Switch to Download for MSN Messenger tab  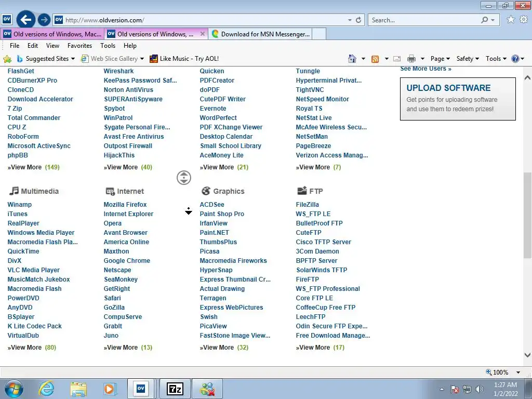(x=260, y=34)
